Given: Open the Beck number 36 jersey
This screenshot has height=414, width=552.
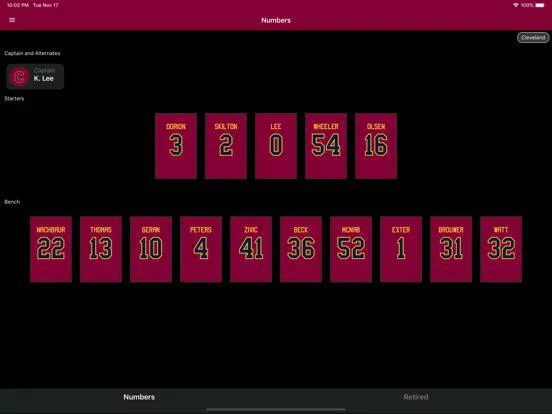Looking at the screenshot, I should pyautogui.click(x=301, y=249).
